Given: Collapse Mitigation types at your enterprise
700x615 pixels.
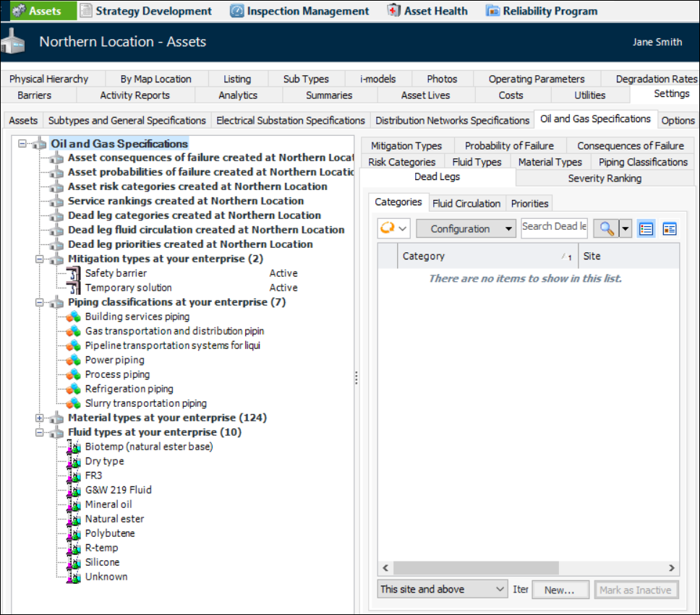Looking at the screenshot, I should coord(39,259).
